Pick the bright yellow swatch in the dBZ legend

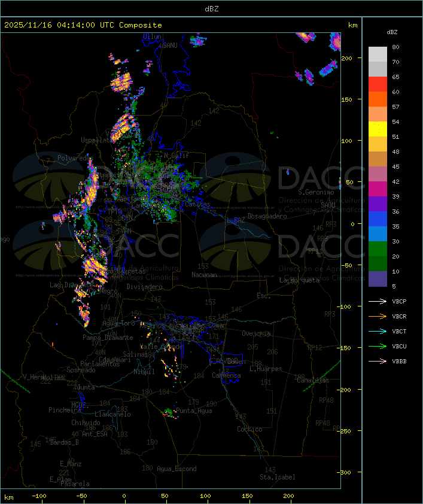[378, 129]
